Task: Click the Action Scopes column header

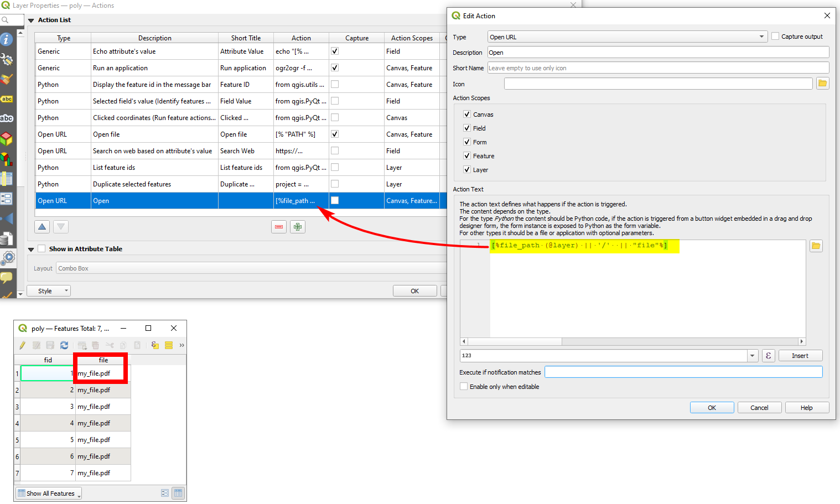Action: [x=412, y=38]
